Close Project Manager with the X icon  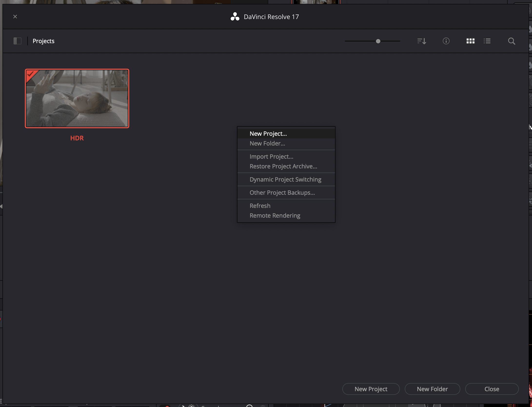tap(15, 17)
